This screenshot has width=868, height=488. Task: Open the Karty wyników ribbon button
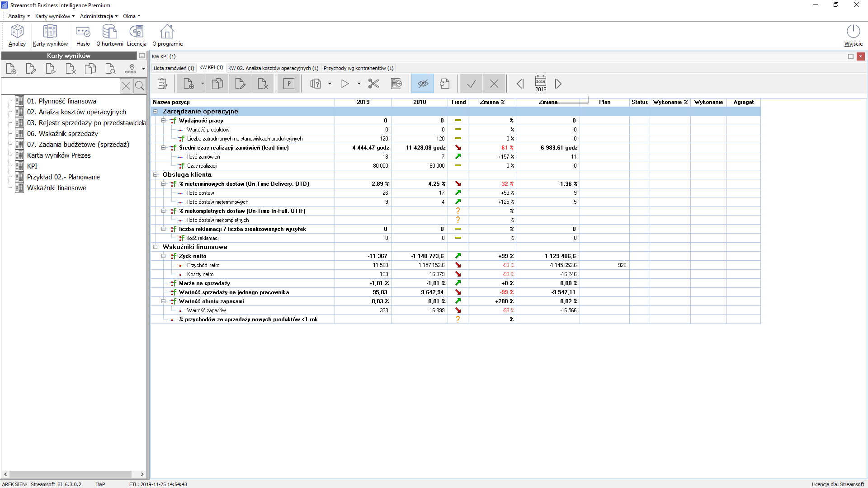(x=50, y=35)
